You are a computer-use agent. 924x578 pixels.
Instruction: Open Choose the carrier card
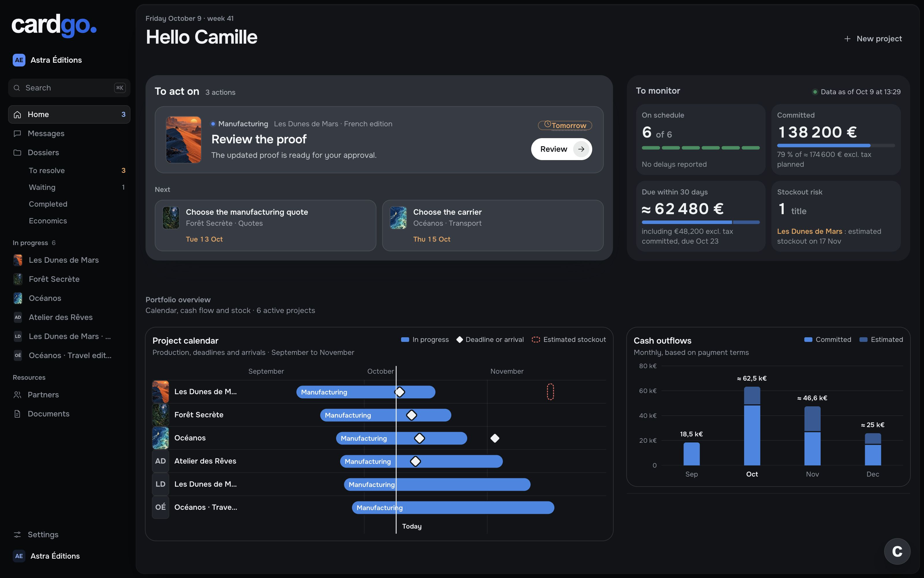(493, 225)
